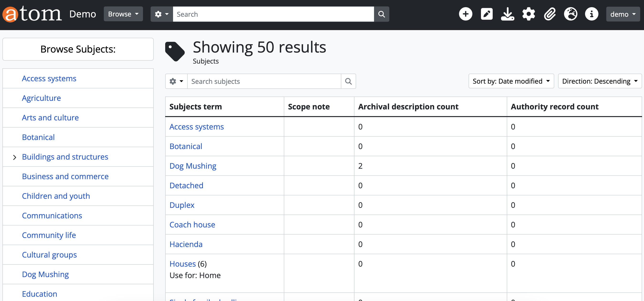Open the demo user menu
644x301 pixels.
point(623,14)
